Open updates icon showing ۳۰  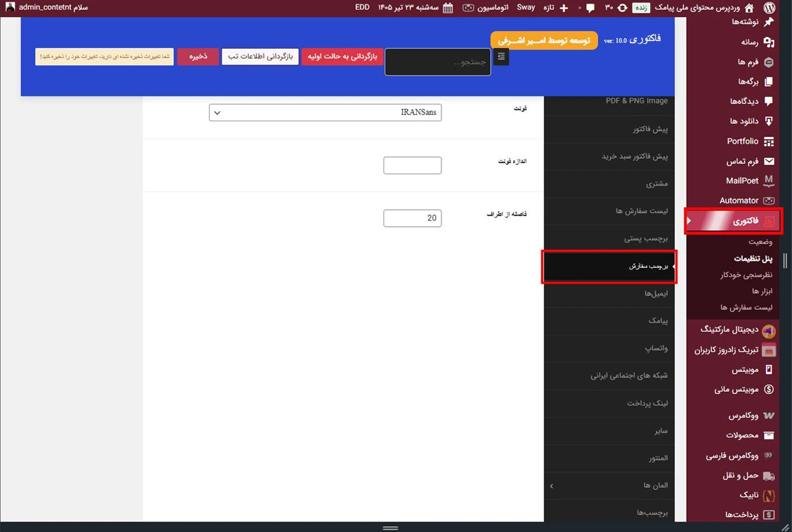(622, 8)
